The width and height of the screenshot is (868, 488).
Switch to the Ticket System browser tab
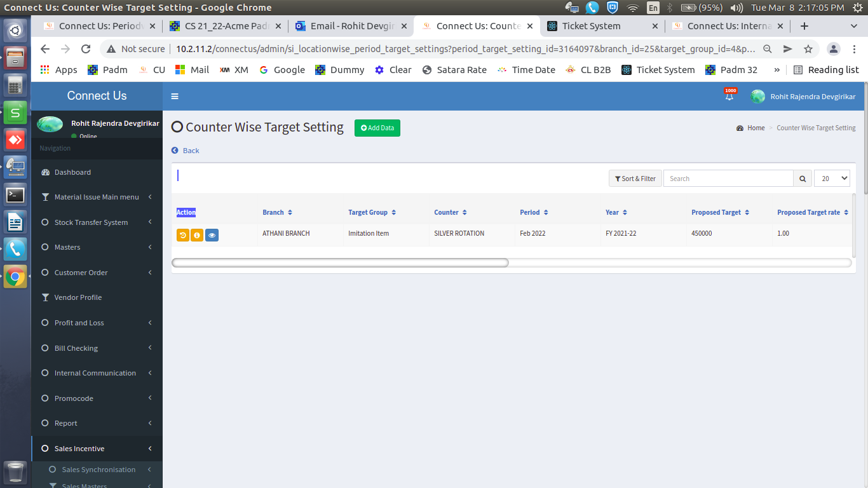(x=602, y=26)
